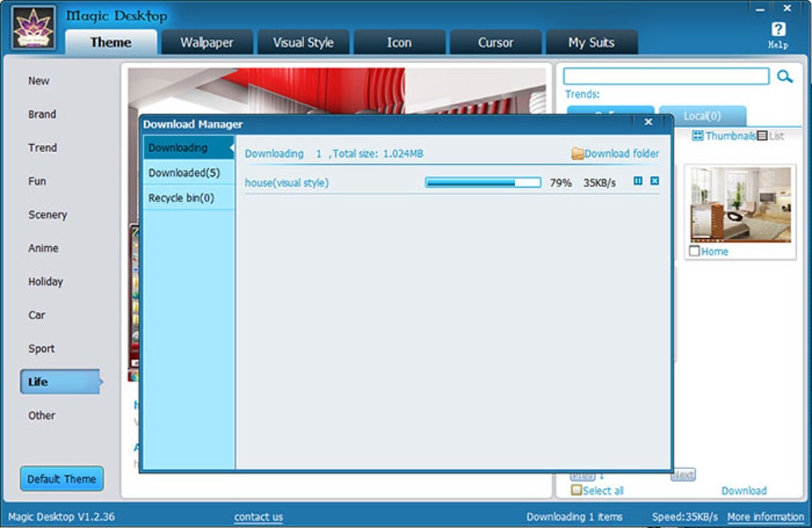812x528 pixels.
Task: Open the contact us link
Action: (257, 517)
